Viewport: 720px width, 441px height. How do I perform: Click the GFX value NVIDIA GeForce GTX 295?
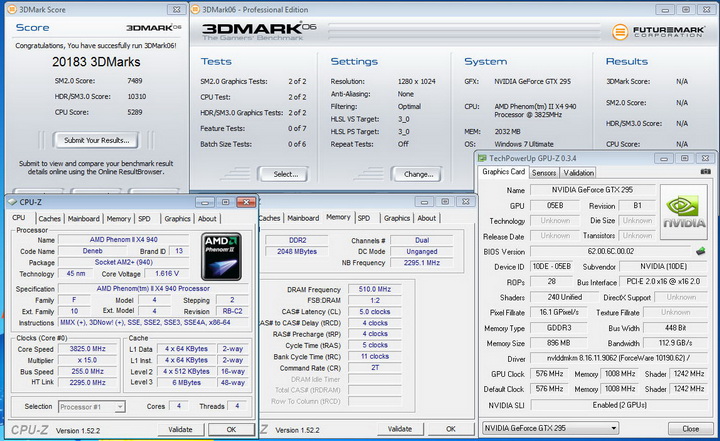point(533,81)
